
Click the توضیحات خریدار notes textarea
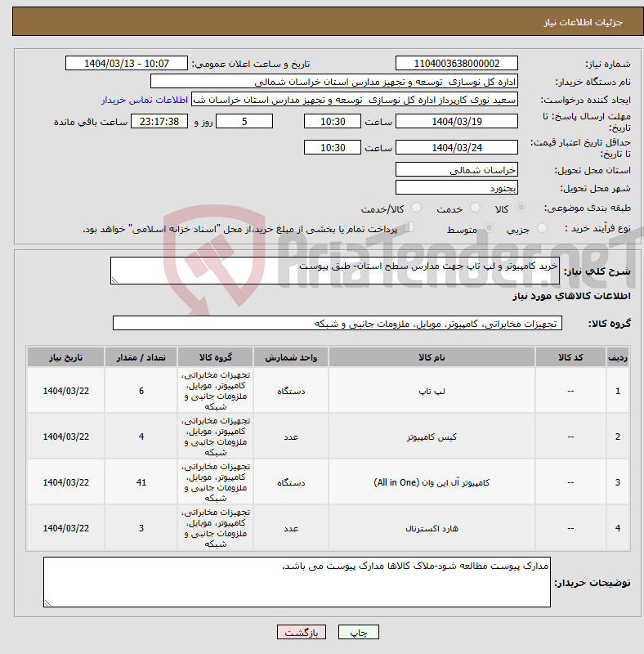297,582
